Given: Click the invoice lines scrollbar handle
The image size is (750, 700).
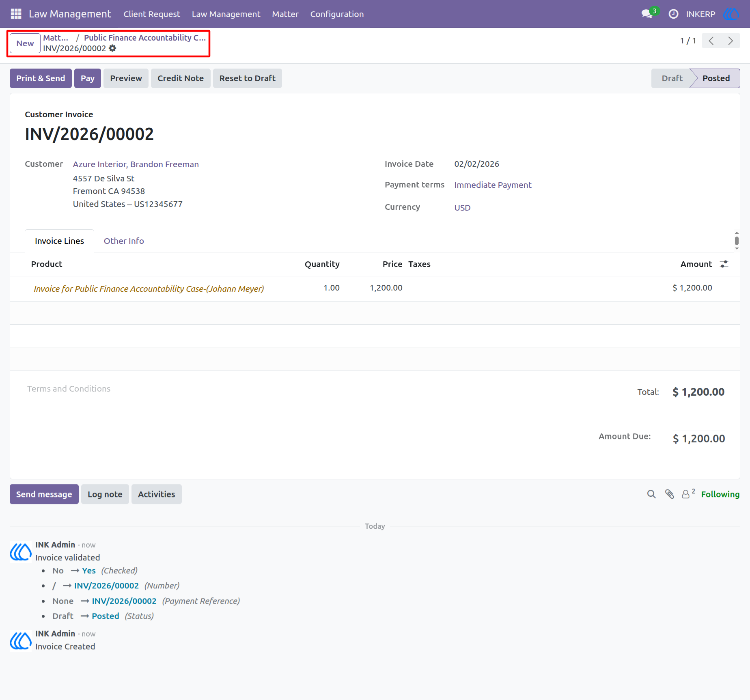Looking at the screenshot, I should click(x=737, y=241).
